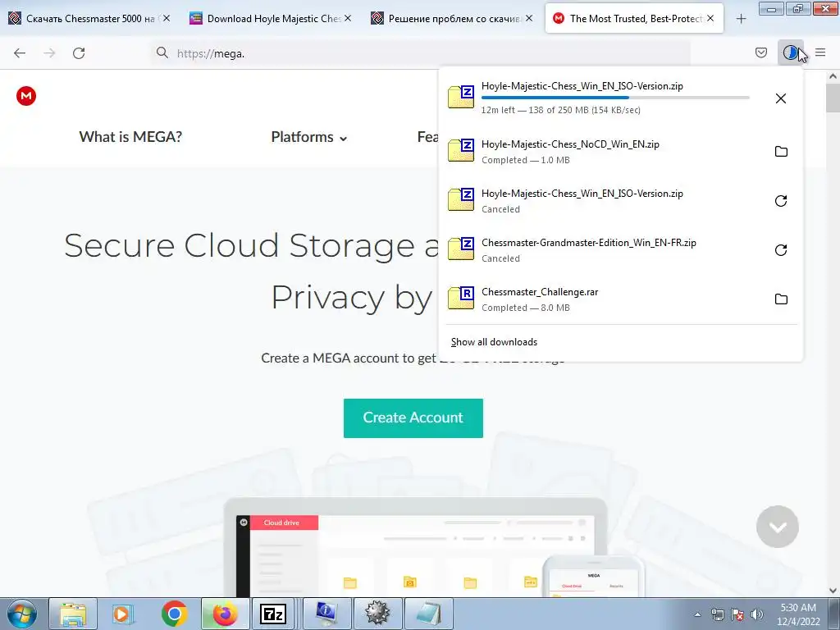Open folder containing Chessmaster_Challenge.rar
This screenshot has width=840, height=630.
[x=781, y=299]
